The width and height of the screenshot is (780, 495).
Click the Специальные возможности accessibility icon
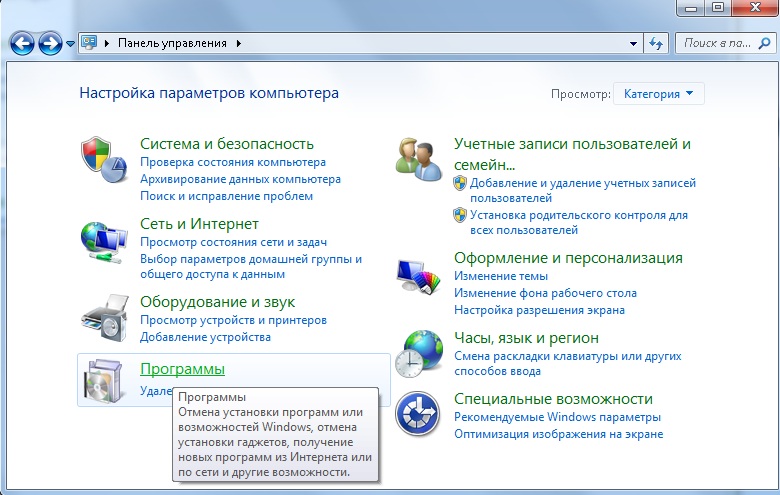coord(417,414)
